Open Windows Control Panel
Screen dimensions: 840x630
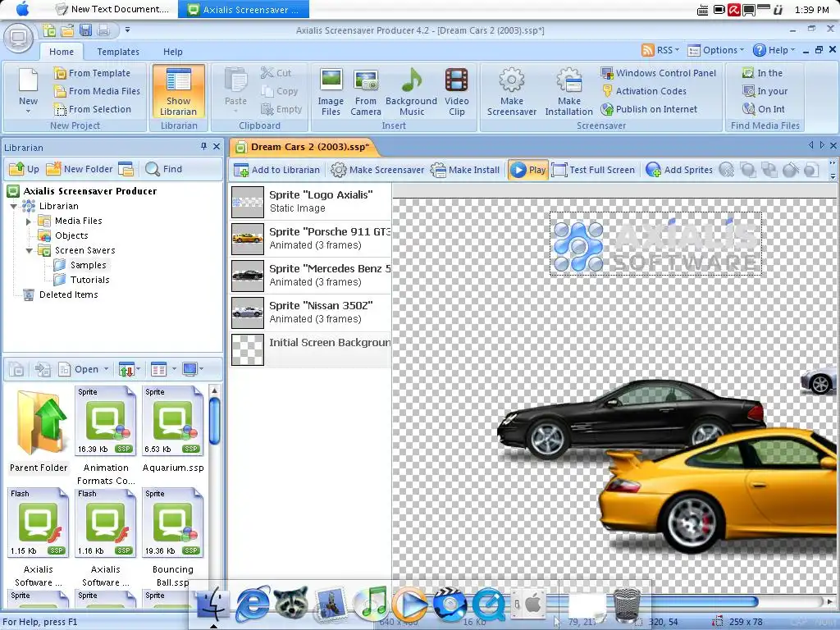click(x=659, y=73)
